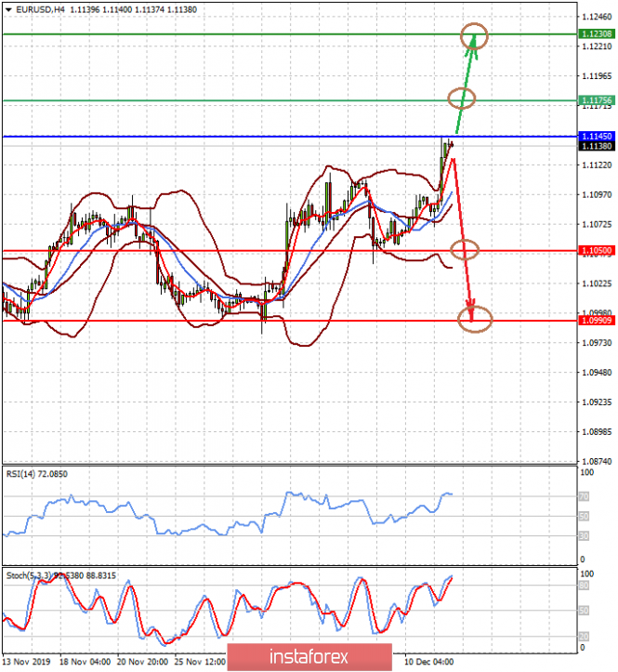This screenshot has width=618, height=672.
Task: Click the 10 Dec 04:00 date marker
Action: pos(429,663)
